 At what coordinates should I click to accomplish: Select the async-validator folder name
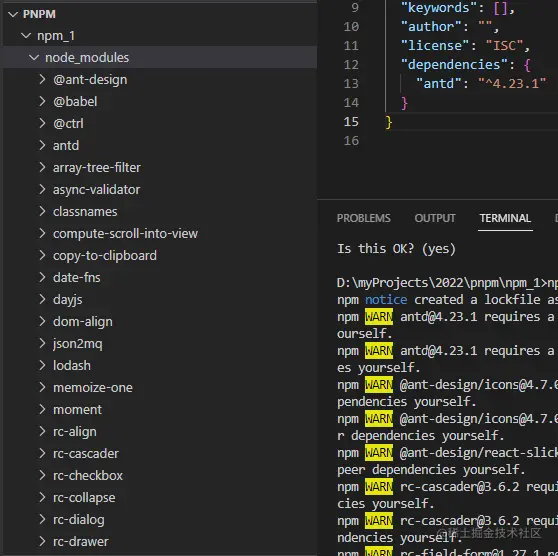coord(96,190)
